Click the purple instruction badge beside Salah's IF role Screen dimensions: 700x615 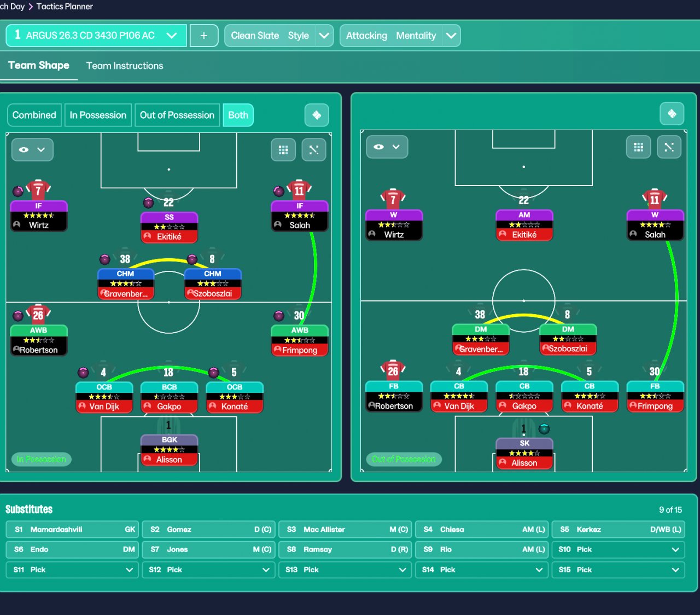pos(279,192)
